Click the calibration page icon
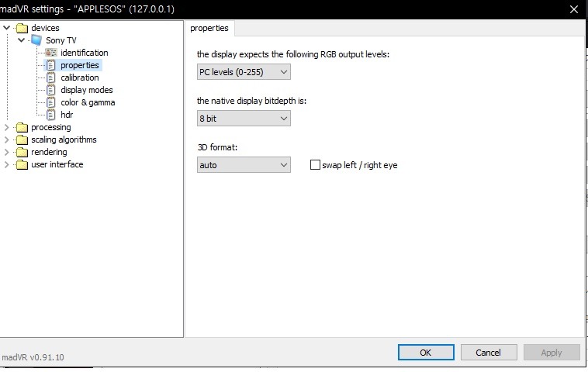Image resolution: width=588 pixels, height=372 pixels. [51, 77]
